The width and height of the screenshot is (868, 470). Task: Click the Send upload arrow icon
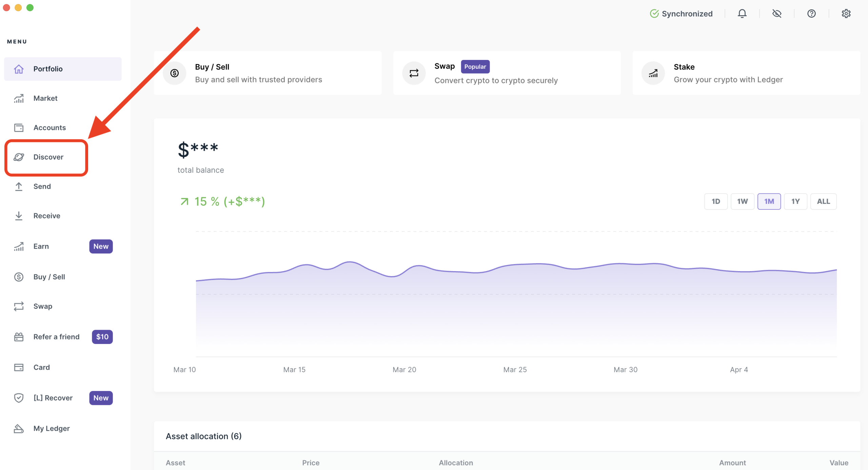(x=19, y=186)
